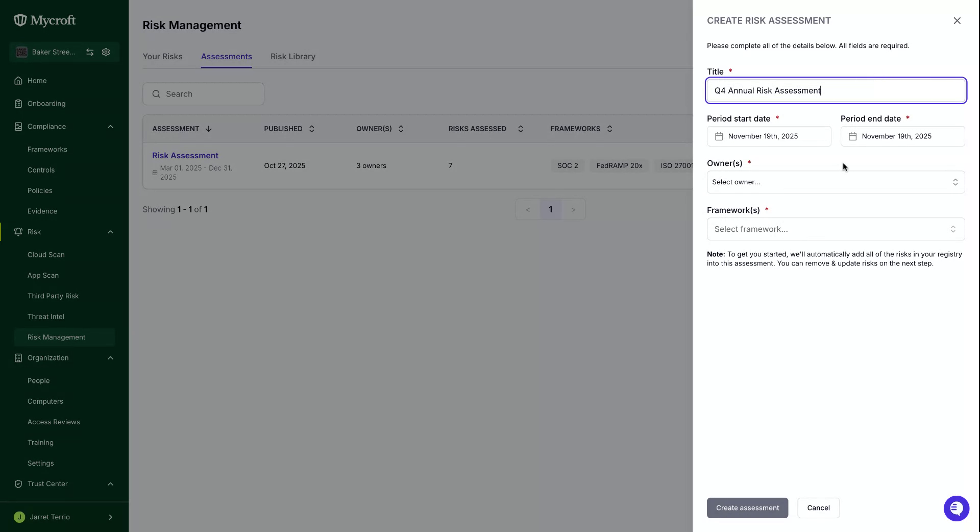This screenshot has height=532, width=980.
Task: Open the Risk Assessment link
Action: click(x=185, y=156)
